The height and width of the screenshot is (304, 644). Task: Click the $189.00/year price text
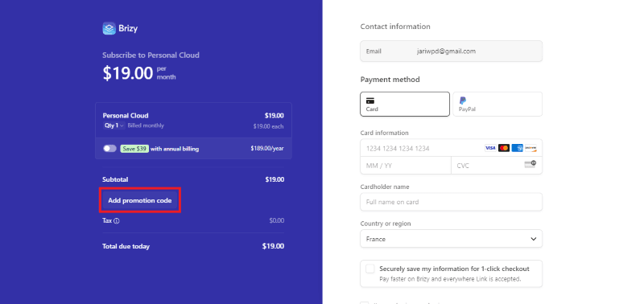coord(267,149)
